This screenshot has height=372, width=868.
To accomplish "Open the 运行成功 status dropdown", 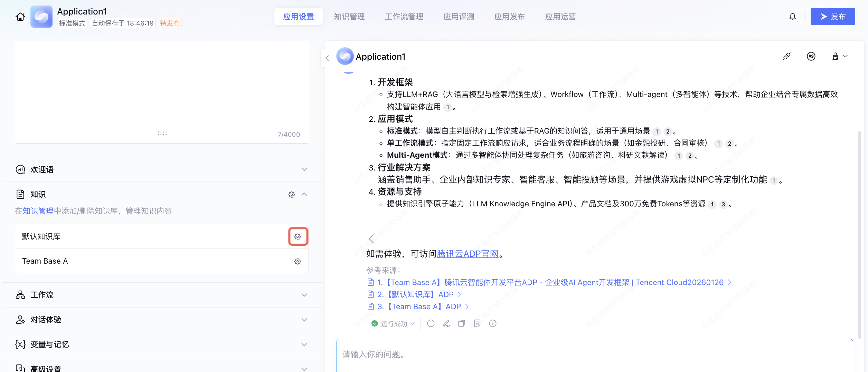I will [x=393, y=323].
